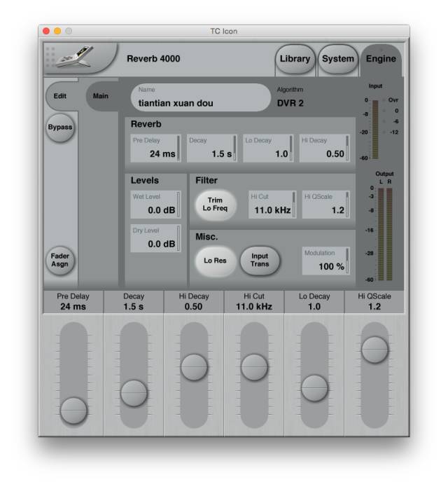448x489 pixels.
Task: Click the Input level meter
Action: click(375, 130)
